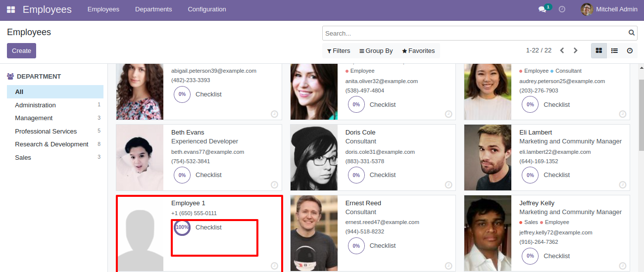Switch to kanban view
The width and height of the screenshot is (644, 272).
coord(599,50)
